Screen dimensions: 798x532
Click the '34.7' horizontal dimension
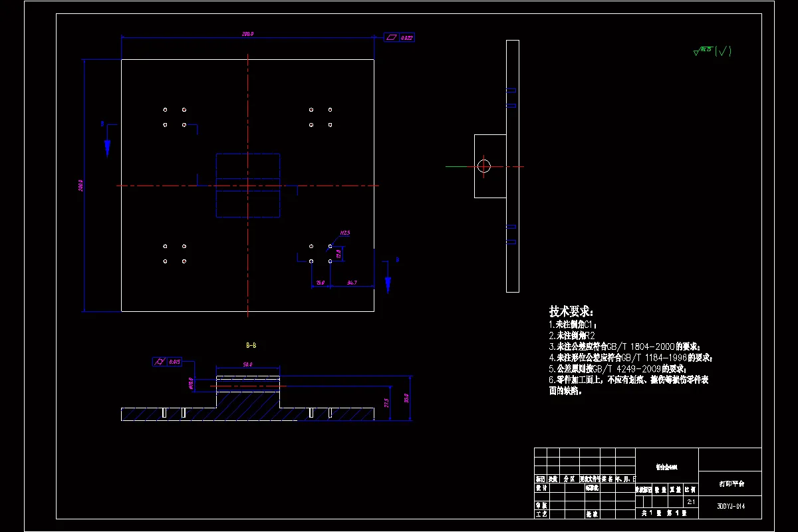(352, 283)
